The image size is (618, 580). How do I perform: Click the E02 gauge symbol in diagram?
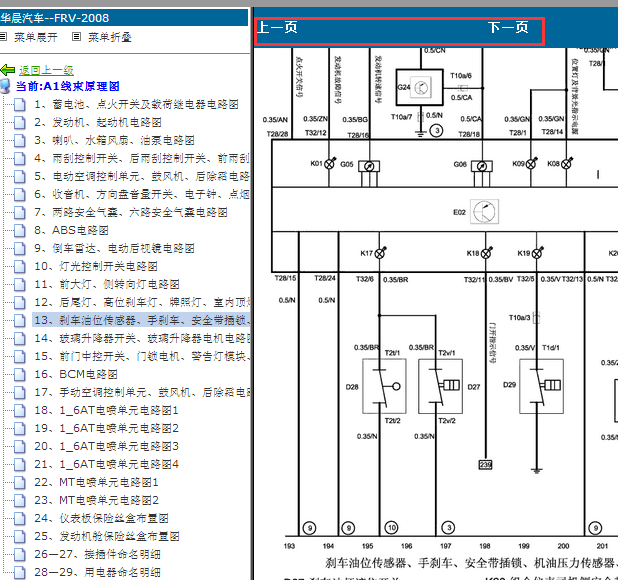pyautogui.click(x=484, y=212)
